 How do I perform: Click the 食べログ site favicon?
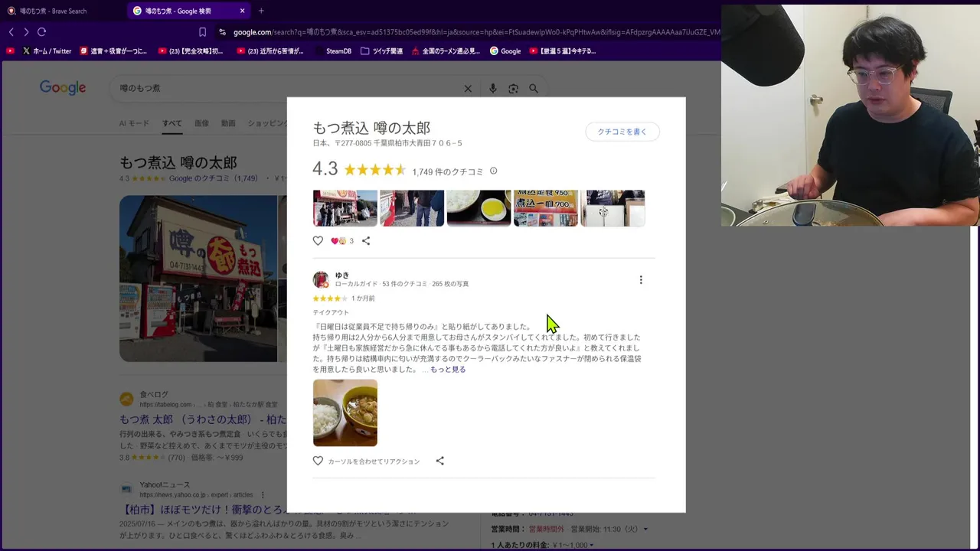126,399
